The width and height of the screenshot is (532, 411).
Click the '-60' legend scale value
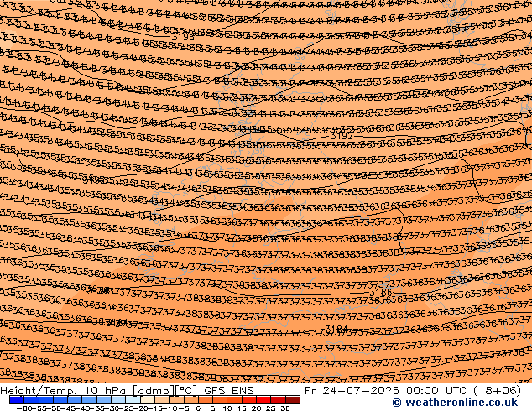23,408
